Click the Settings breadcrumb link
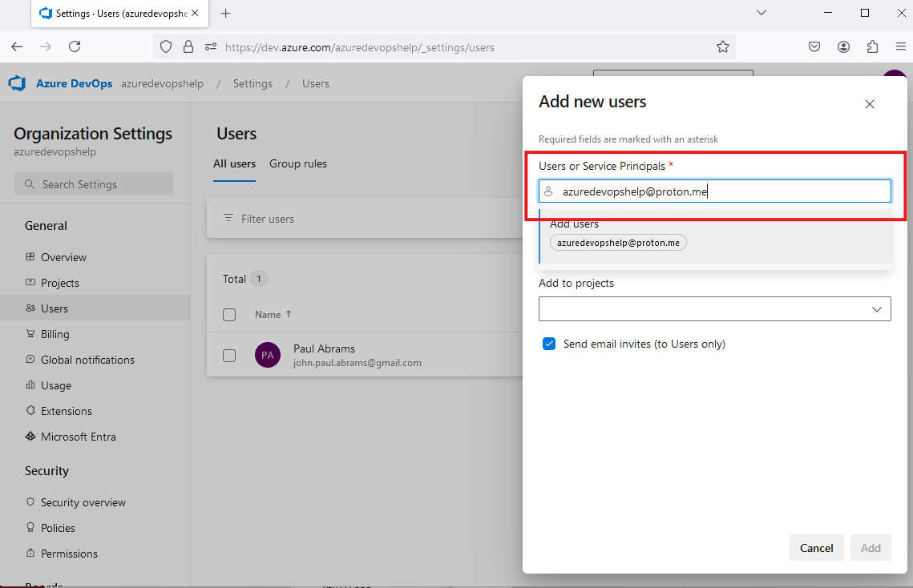This screenshot has width=913, height=588. click(x=252, y=83)
